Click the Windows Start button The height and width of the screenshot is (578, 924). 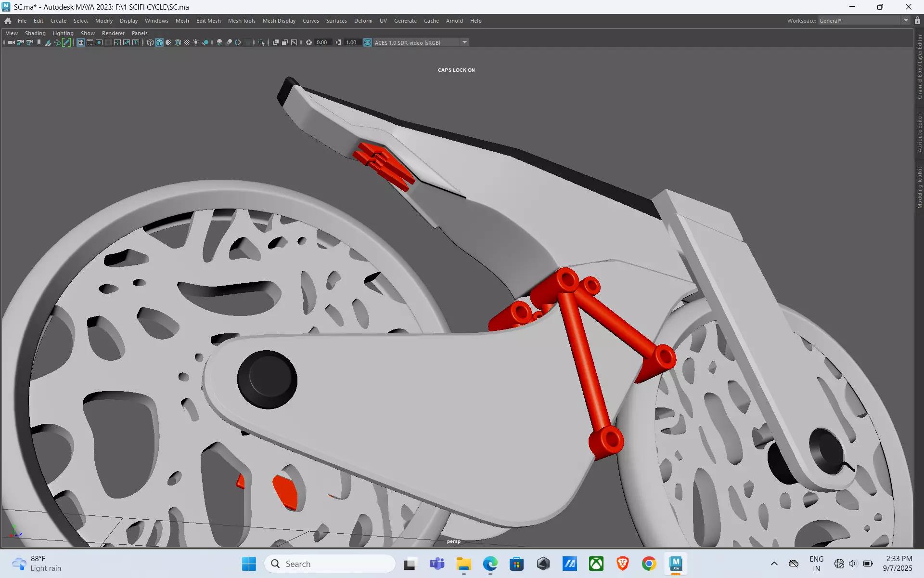click(249, 564)
